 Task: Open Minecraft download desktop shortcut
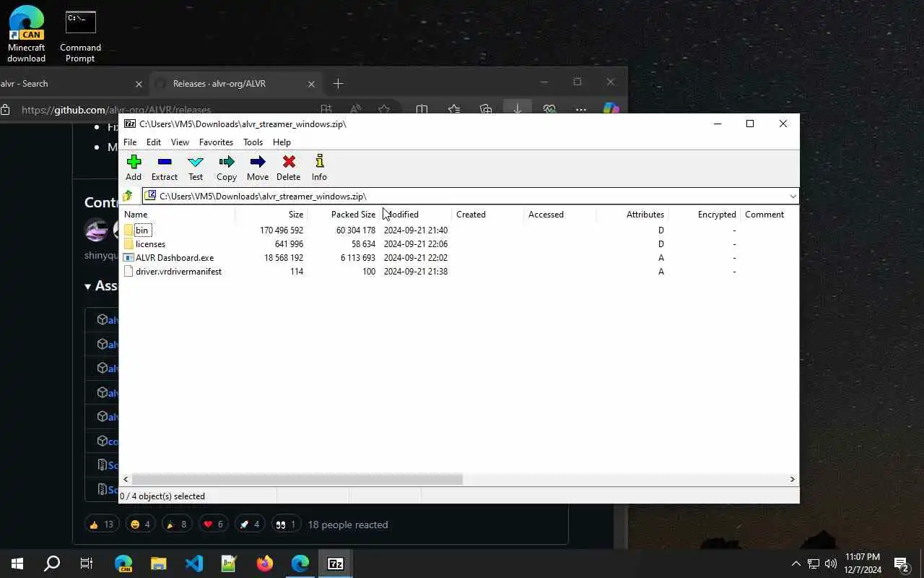[27, 34]
